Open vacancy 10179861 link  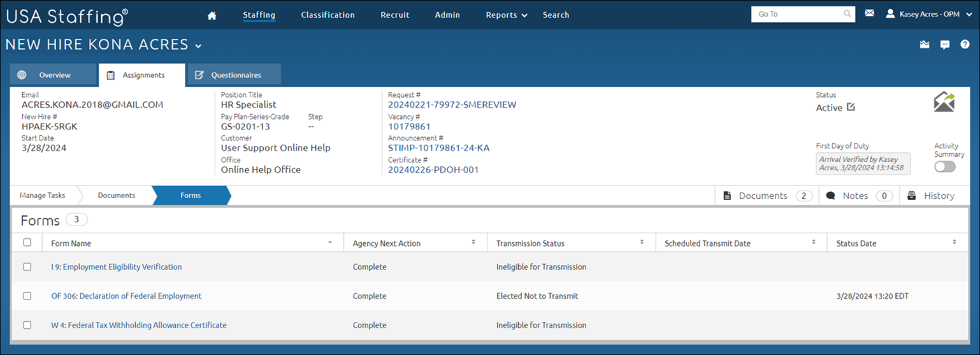click(x=409, y=126)
